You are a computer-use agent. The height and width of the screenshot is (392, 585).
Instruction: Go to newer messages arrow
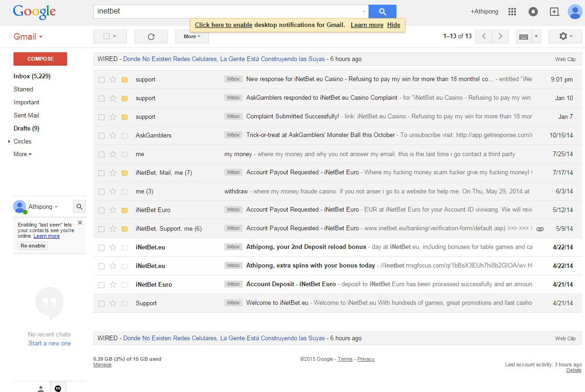[x=484, y=36]
